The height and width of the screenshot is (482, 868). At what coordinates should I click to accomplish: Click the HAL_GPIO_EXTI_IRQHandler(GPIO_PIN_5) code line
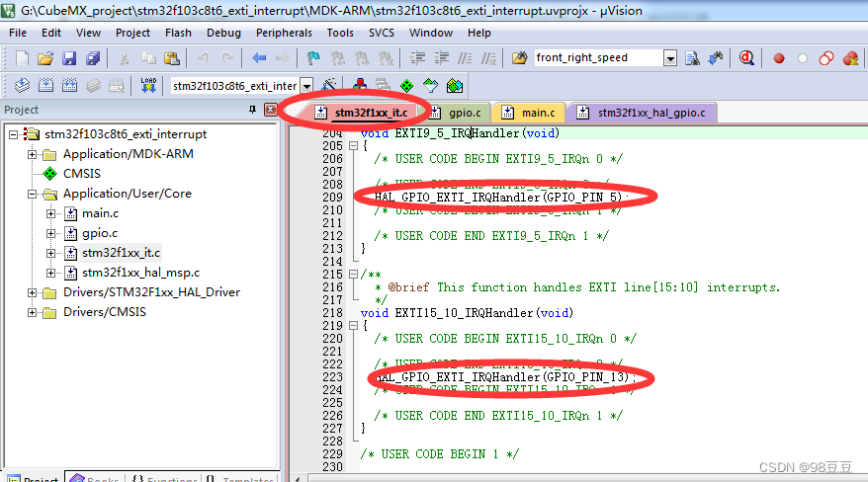click(x=500, y=198)
